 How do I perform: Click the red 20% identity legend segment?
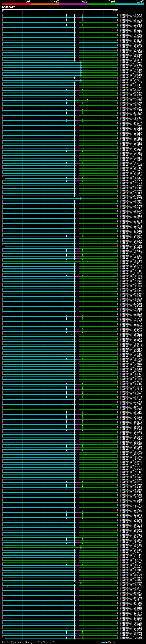tap(16, 4)
